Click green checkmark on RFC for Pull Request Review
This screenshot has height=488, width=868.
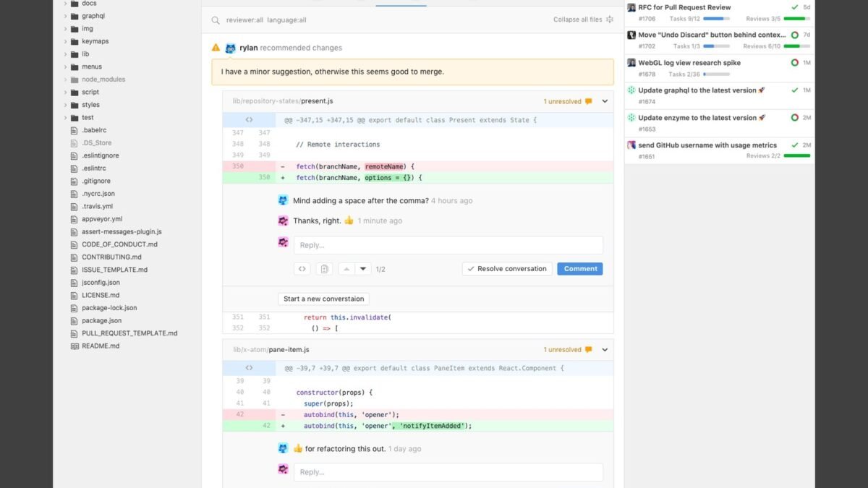click(x=795, y=7)
